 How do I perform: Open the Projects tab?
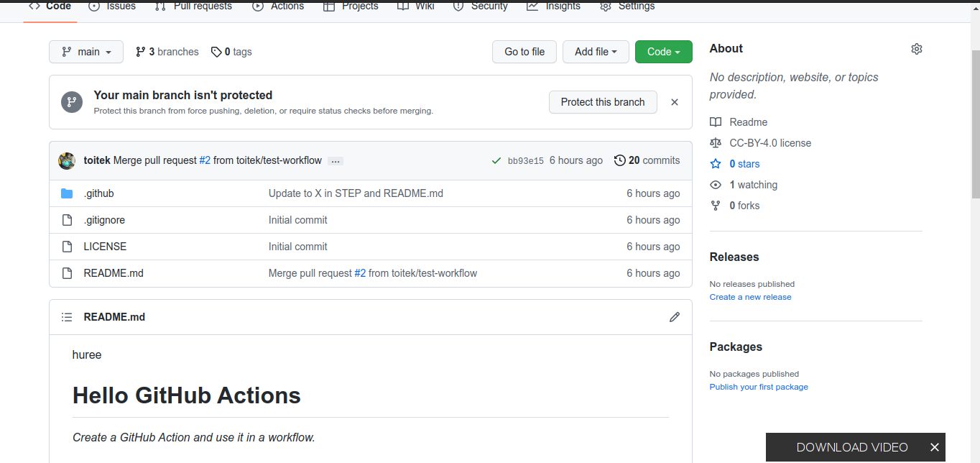351,6
